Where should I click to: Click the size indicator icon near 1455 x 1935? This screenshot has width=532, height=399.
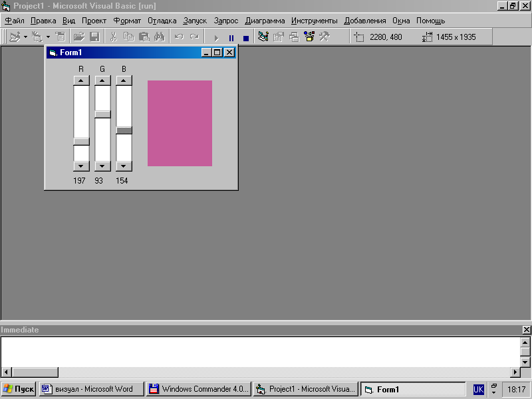[427, 37]
